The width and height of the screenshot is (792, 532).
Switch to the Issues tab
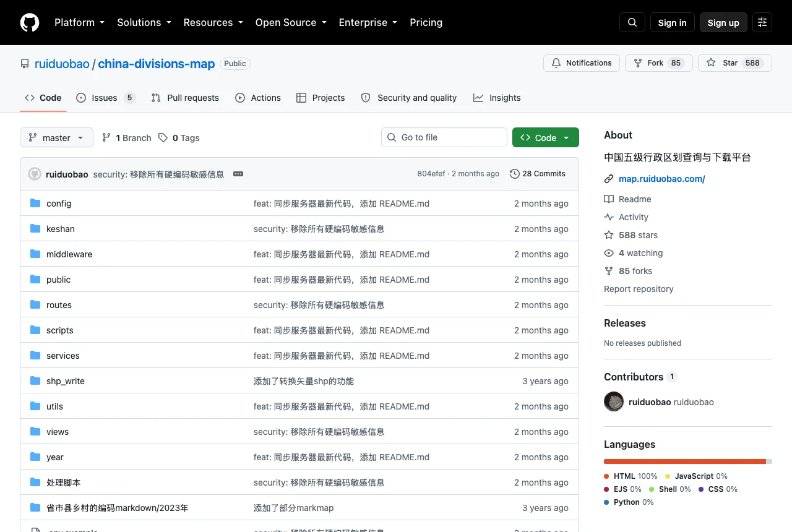105,98
